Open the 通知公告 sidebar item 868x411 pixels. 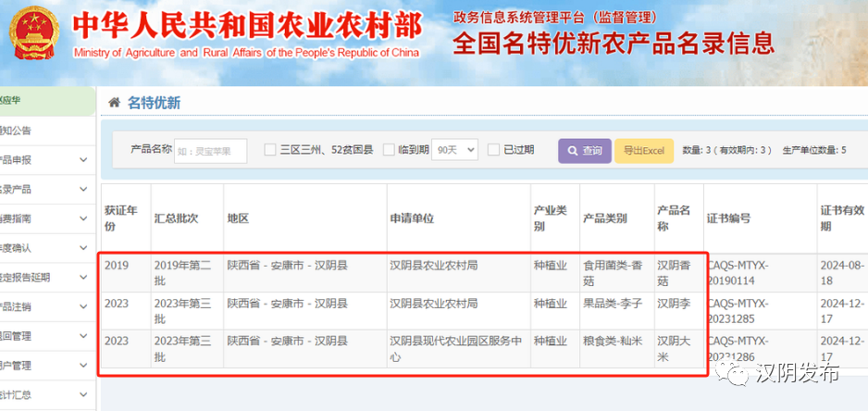pos(47,131)
